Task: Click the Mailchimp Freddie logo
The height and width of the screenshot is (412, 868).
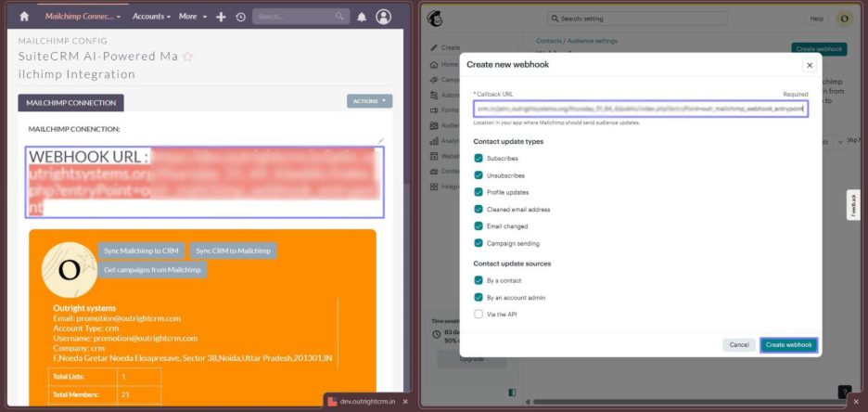Action: (x=434, y=19)
